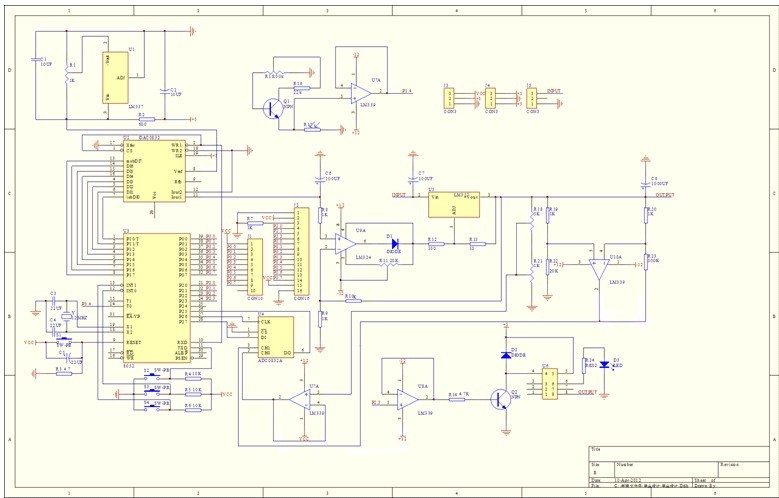Select resistor R13 next to R12
Image resolution: width=779 pixels, height=498 pixels.
[x=477, y=244]
